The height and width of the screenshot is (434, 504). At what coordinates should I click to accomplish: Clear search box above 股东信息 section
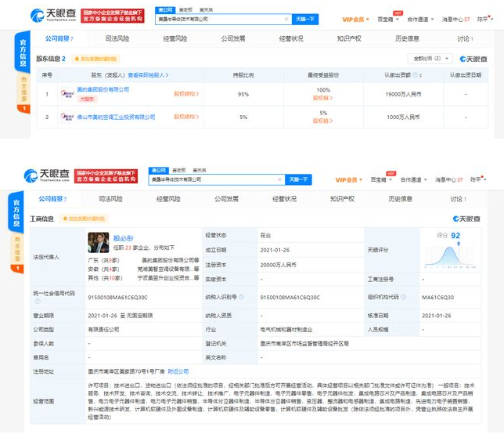[x=286, y=19]
